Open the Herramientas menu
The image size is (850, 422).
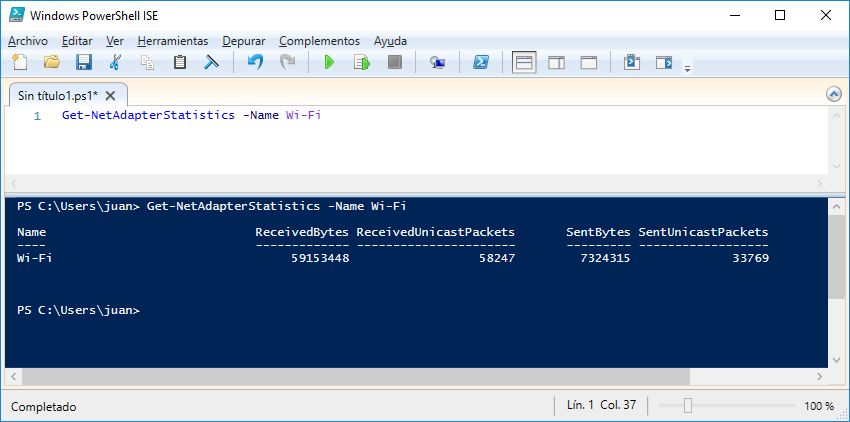pos(172,41)
